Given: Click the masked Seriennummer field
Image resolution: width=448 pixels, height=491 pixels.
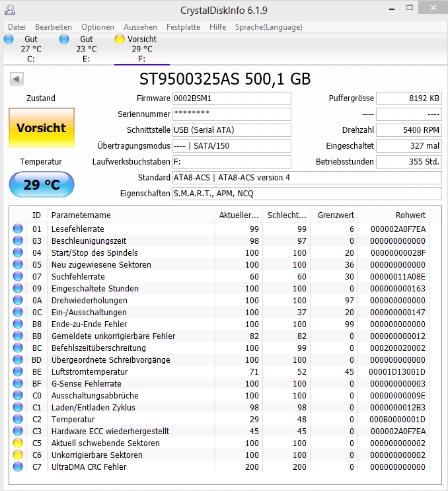Looking at the screenshot, I should (x=232, y=114).
